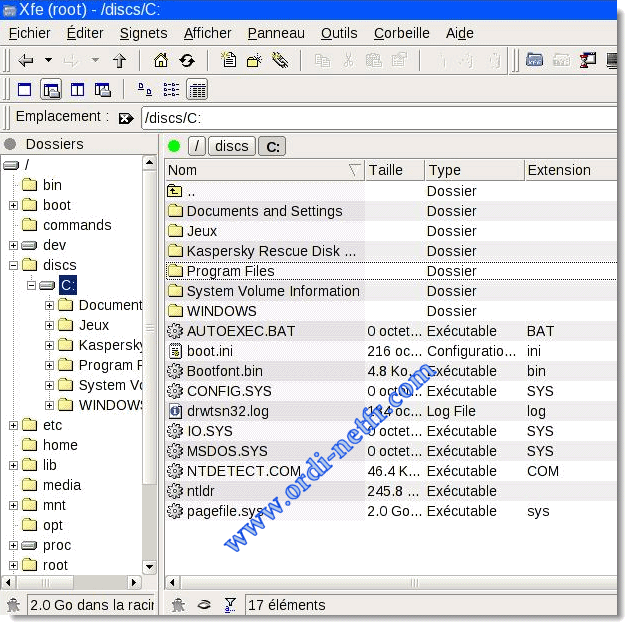Open the Afficher menu

pyautogui.click(x=207, y=33)
